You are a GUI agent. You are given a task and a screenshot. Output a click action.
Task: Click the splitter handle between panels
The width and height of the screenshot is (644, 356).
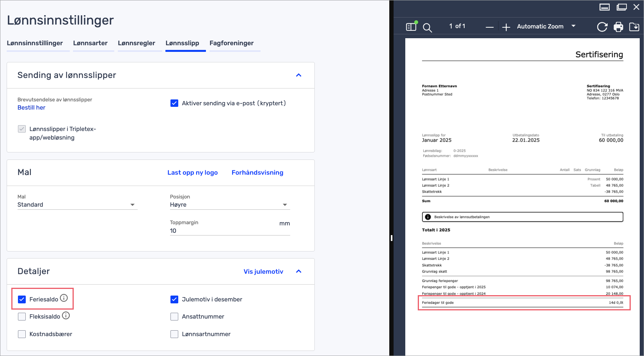tap(391, 238)
